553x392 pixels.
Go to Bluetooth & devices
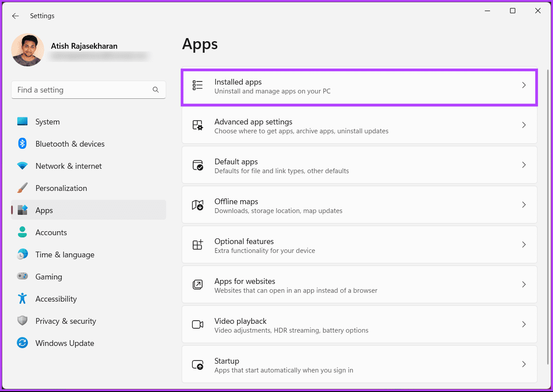click(89, 144)
